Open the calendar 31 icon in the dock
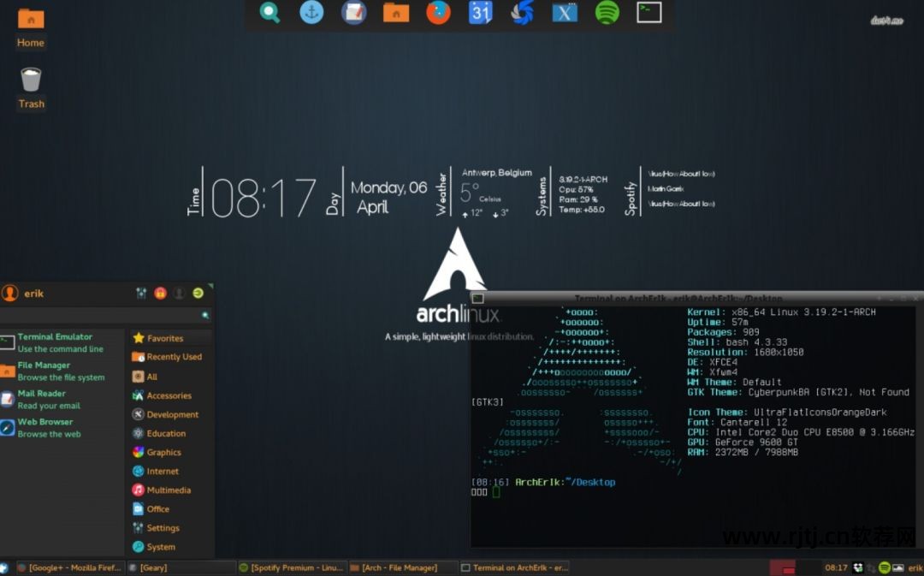The image size is (924, 576). click(480, 12)
